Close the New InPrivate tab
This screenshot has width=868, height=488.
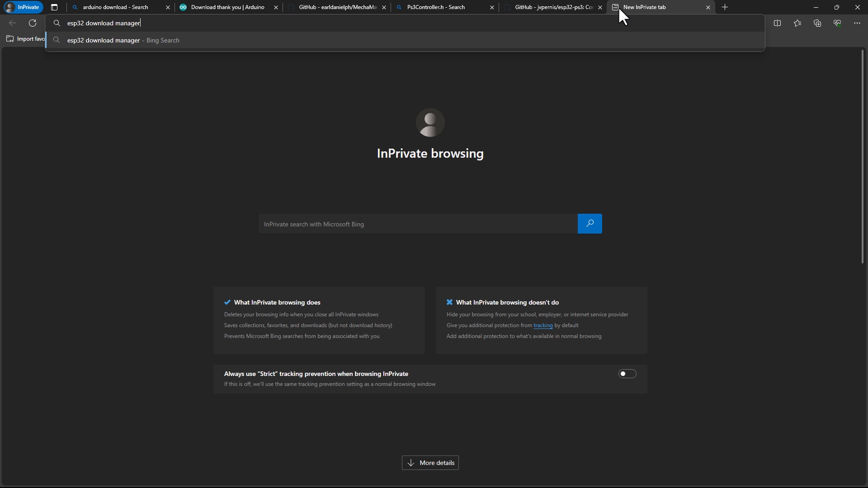(708, 7)
